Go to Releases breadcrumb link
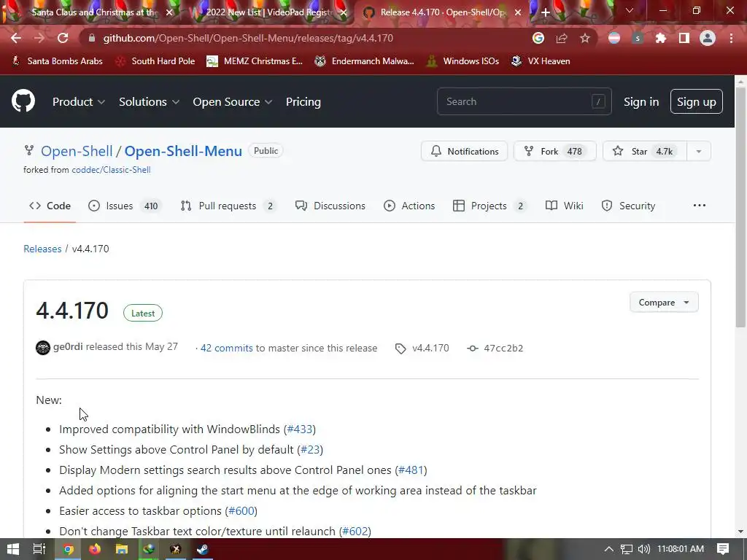 (x=42, y=249)
